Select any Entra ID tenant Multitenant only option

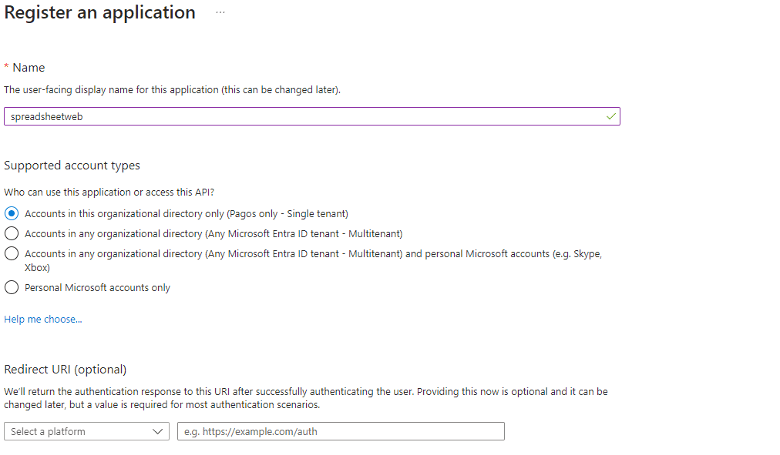click(x=12, y=233)
